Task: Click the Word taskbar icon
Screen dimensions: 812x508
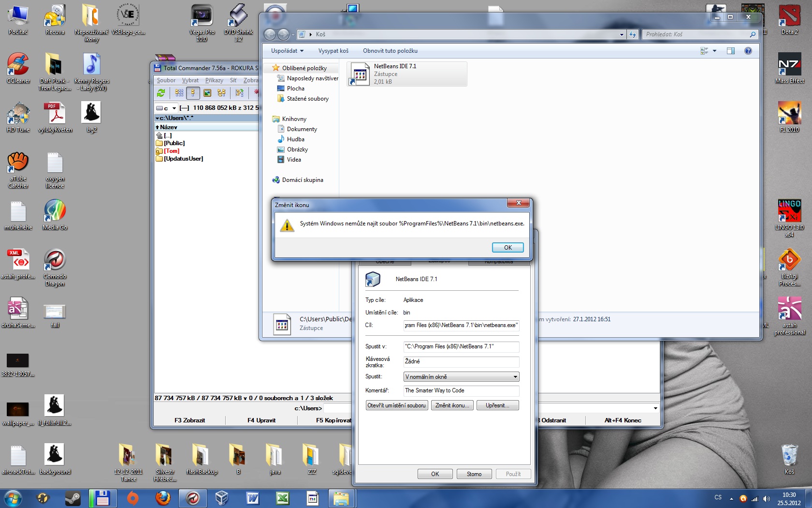Action: click(x=252, y=498)
